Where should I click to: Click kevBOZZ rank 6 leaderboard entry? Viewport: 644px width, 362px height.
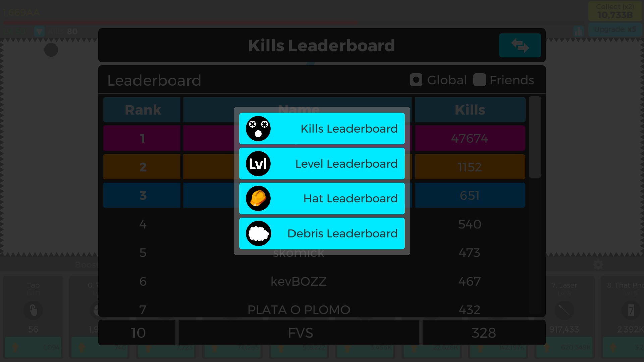tap(299, 281)
